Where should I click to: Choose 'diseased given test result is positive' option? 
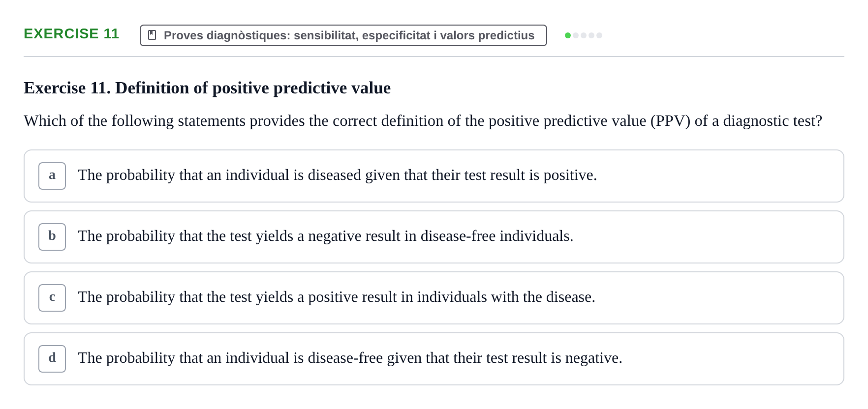[x=434, y=176]
